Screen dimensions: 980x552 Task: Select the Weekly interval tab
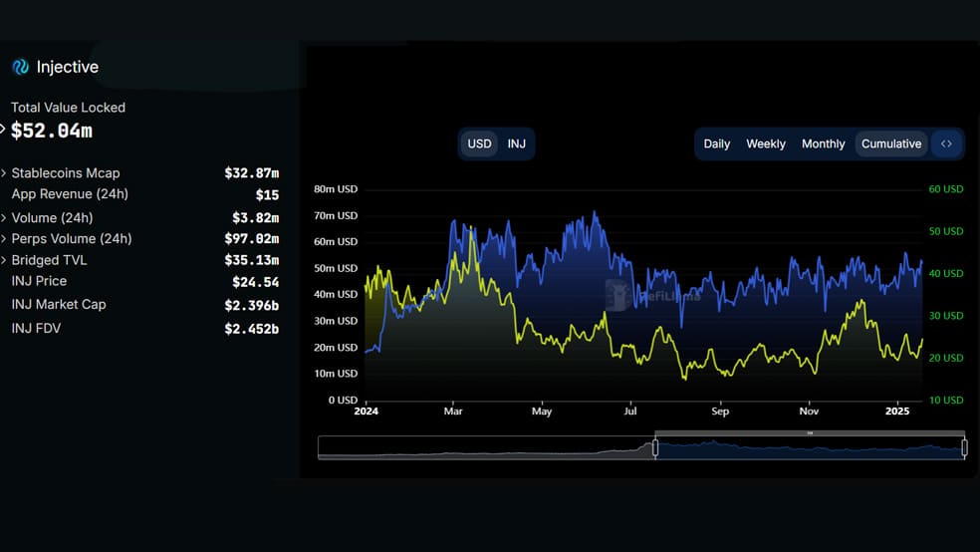[x=766, y=143]
